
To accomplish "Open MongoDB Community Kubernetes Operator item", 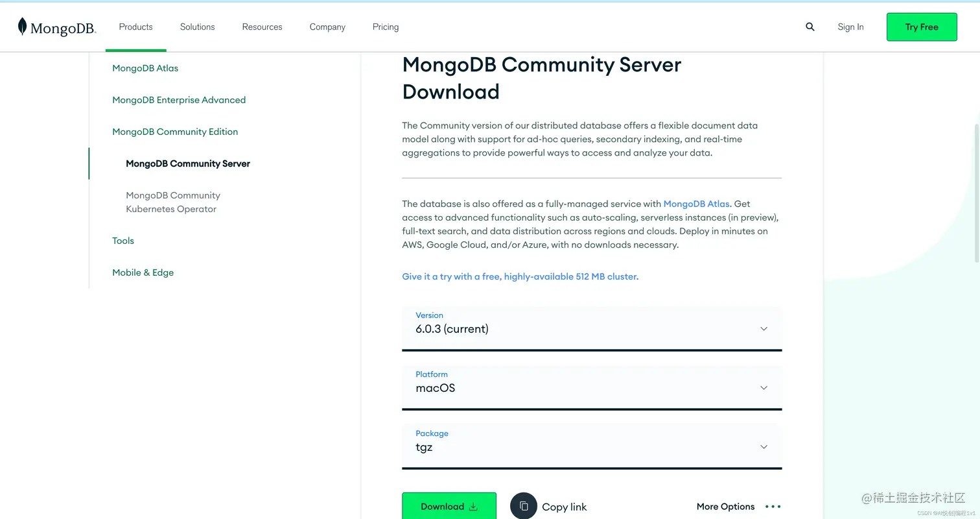I will [173, 202].
